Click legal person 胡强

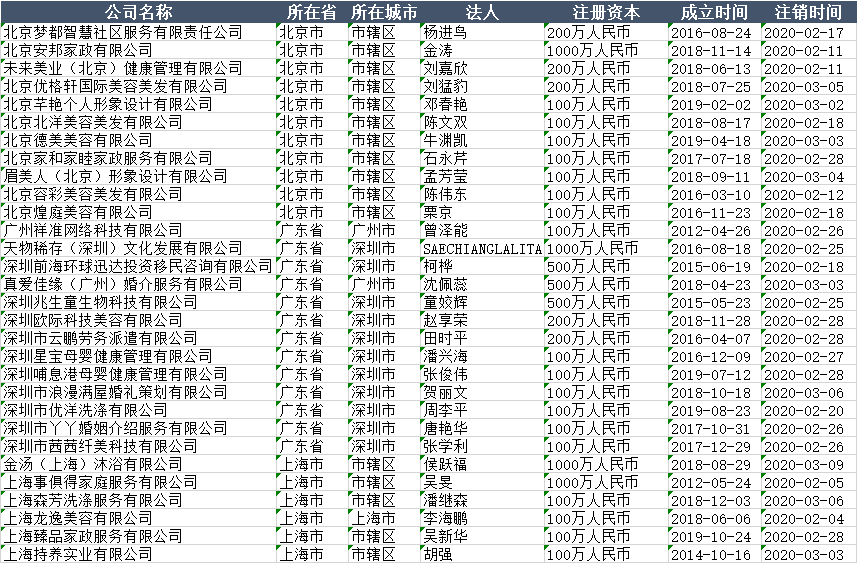pyautogui.click(x=482, y=554)
